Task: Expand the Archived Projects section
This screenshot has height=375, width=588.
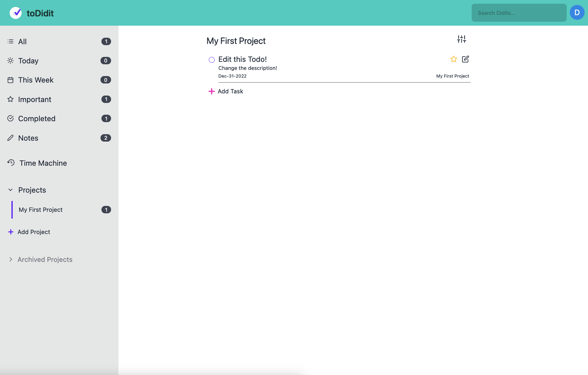Action: (x=11, y=259)
